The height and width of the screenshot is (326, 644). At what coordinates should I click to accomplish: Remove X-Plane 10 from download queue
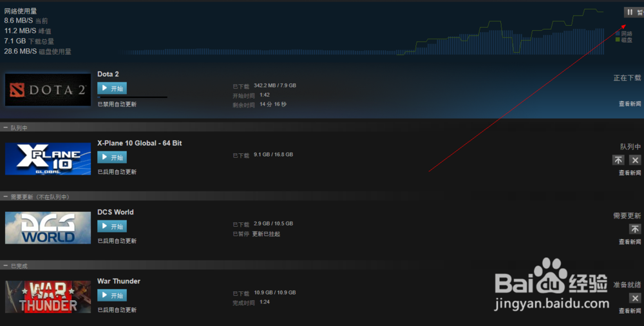[x=635, y=160]
